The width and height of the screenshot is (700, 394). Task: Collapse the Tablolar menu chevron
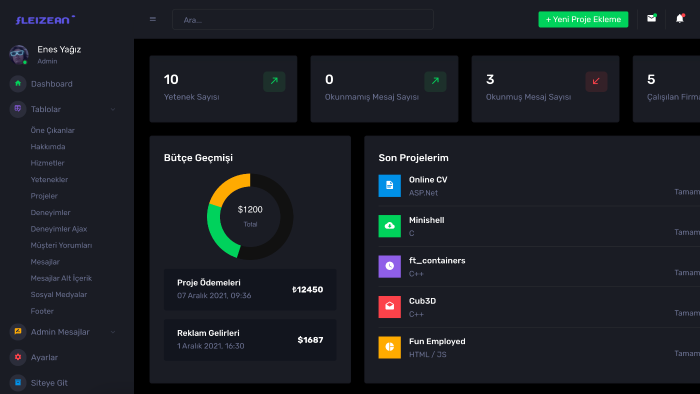(113, 109)
